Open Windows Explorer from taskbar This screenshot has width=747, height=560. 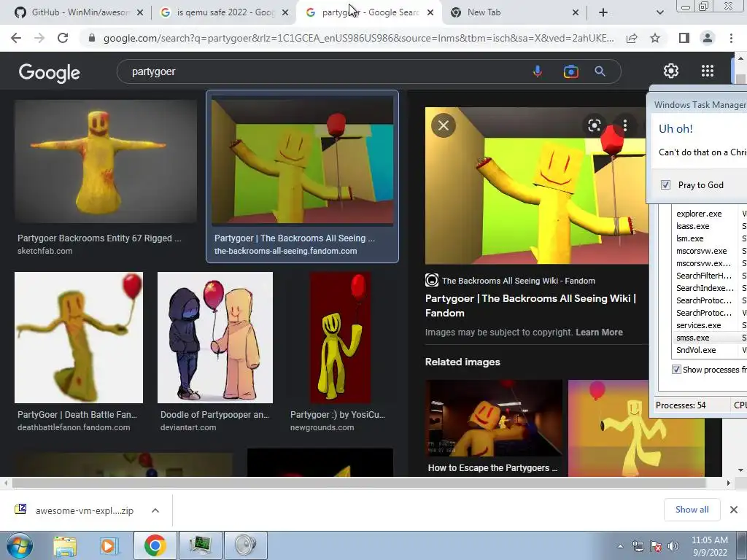65,545
